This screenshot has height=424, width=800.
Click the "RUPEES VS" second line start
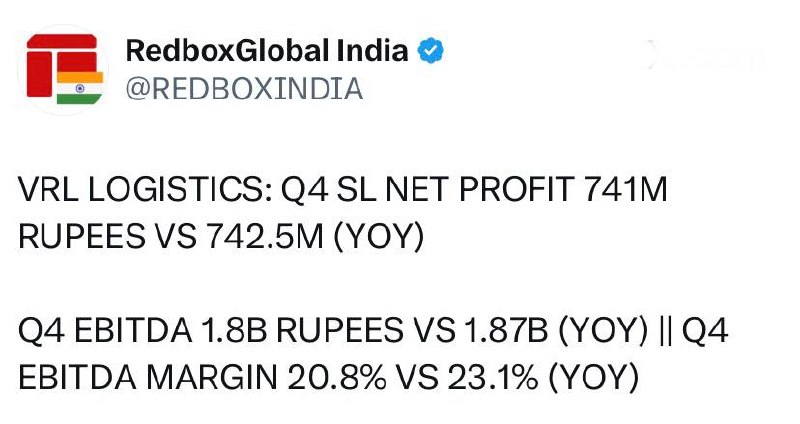pos(107,237)
